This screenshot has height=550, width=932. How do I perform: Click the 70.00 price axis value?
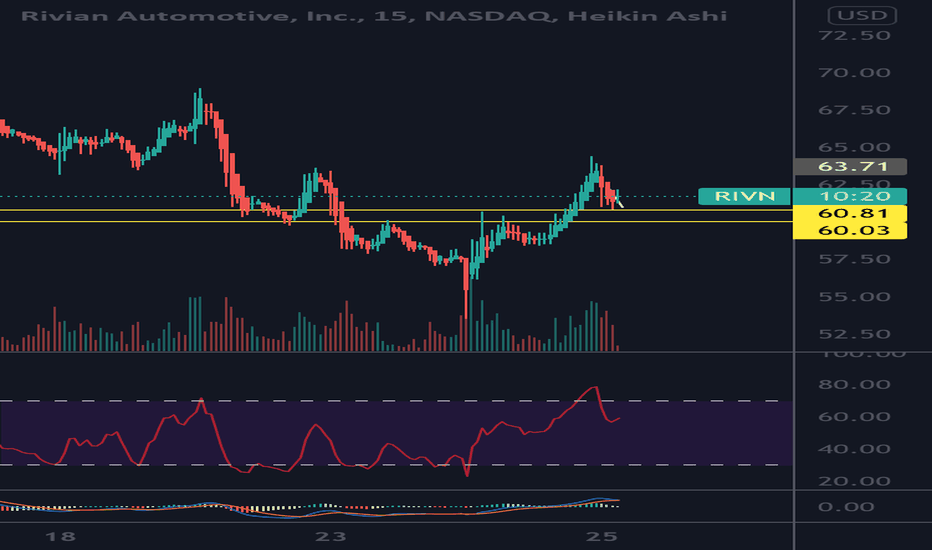point(854,73)
